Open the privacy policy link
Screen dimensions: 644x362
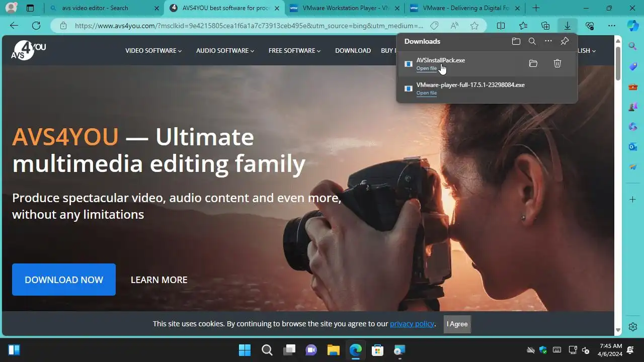[412, 324]
